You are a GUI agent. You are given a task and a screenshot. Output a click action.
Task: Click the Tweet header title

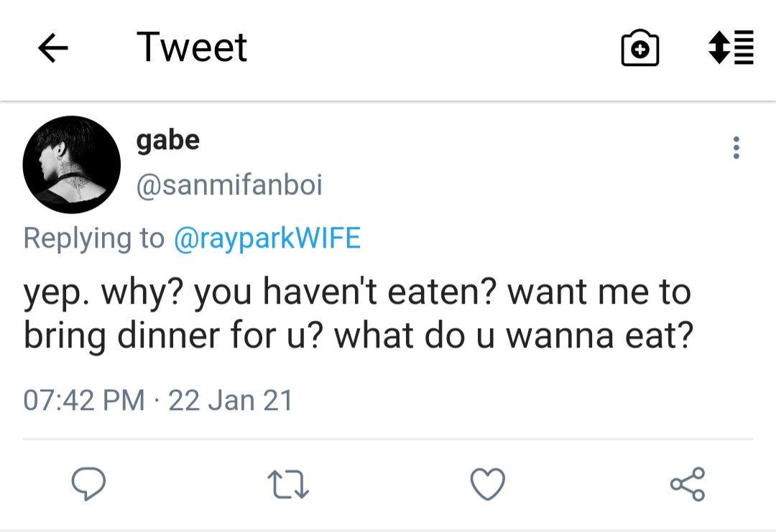click(x=191, y=48)
